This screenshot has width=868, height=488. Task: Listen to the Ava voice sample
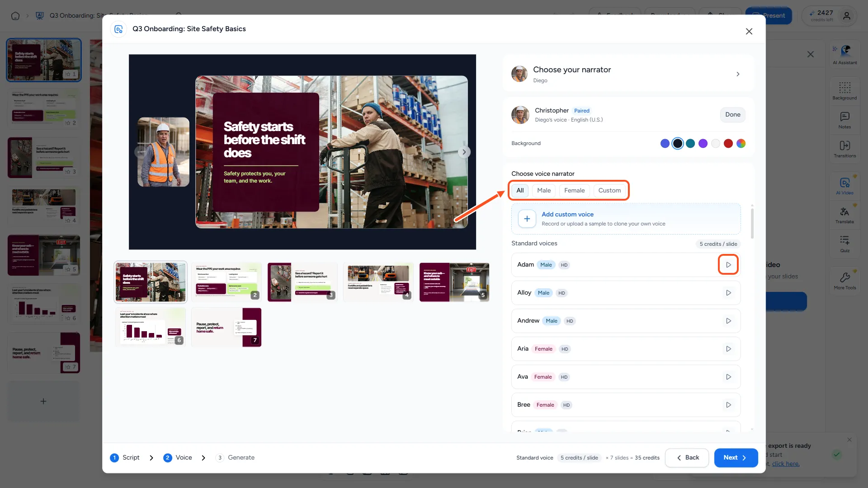[728, 377]
